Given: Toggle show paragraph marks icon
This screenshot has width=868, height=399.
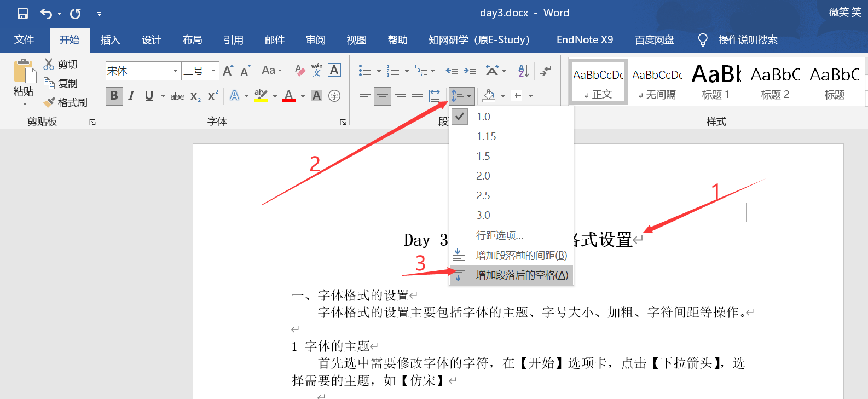Looking at the screenshot, I should 546,70.
